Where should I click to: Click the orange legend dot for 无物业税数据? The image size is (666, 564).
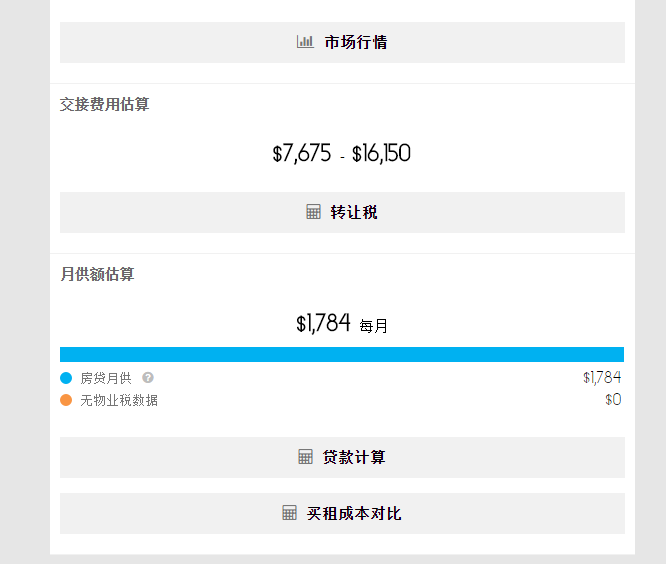[66, 400]
